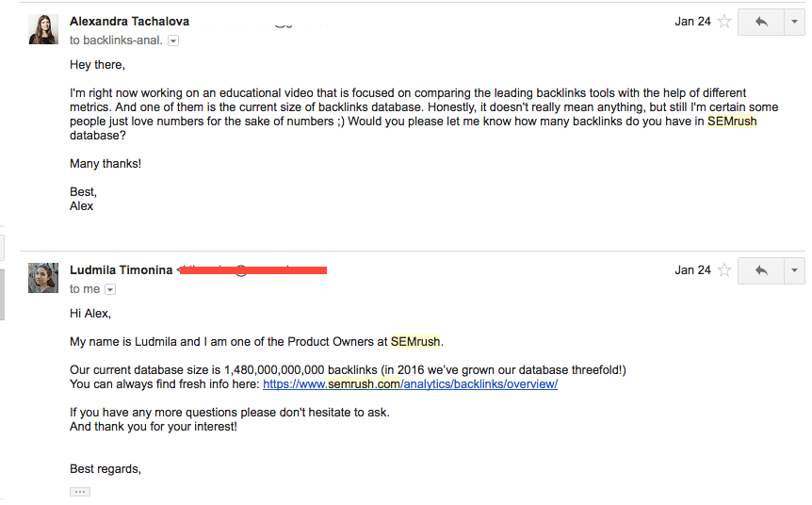
Task: Reply to Alexandra Tachalova's message
Action: pyautogui.click(x=761, y=22)
